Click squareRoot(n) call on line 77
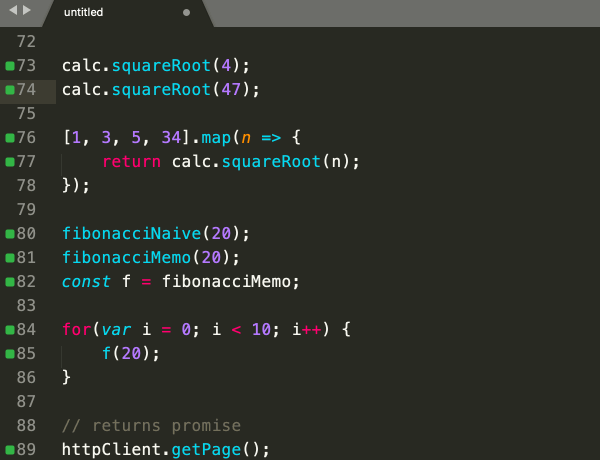The height and width of the screenshot is (460, 600). 286,162
